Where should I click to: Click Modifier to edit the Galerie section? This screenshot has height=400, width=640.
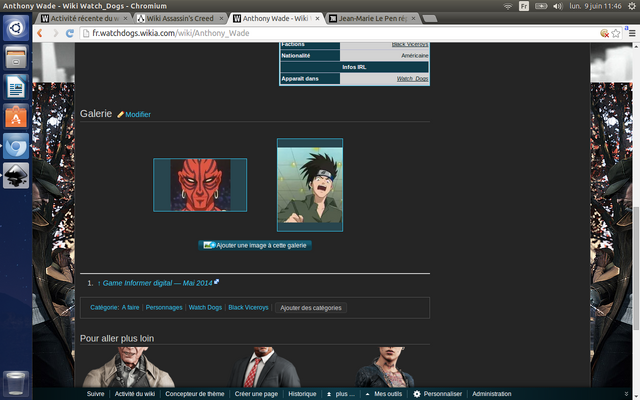pos(138,115)
